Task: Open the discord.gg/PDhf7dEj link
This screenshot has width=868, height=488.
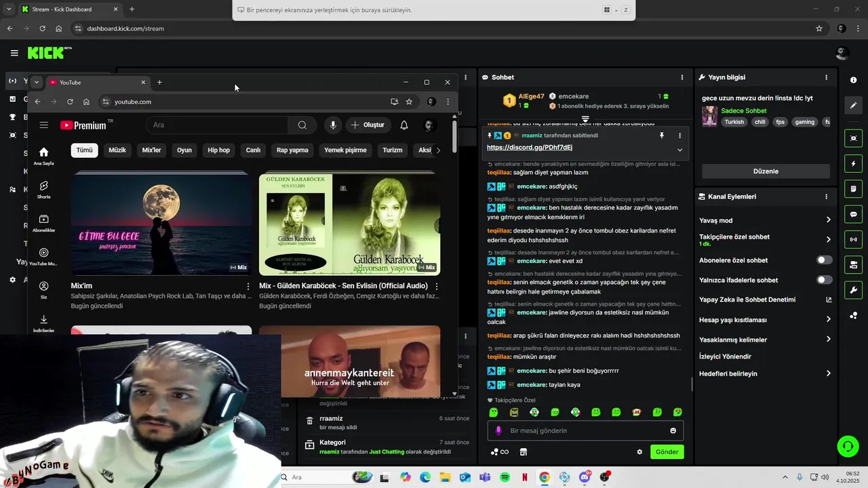Action: (x=529, y=147)
